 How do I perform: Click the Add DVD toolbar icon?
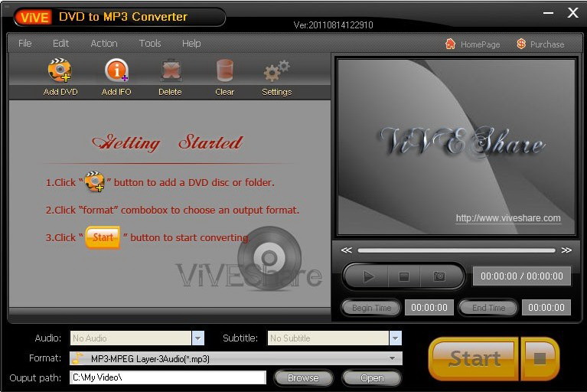point(60,70)
